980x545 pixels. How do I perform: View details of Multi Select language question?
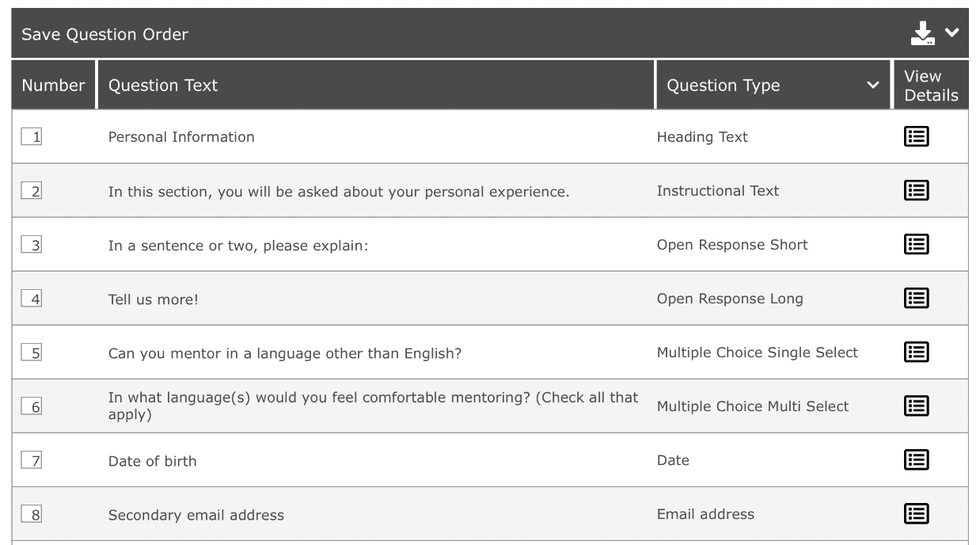(x=917, y=406)
